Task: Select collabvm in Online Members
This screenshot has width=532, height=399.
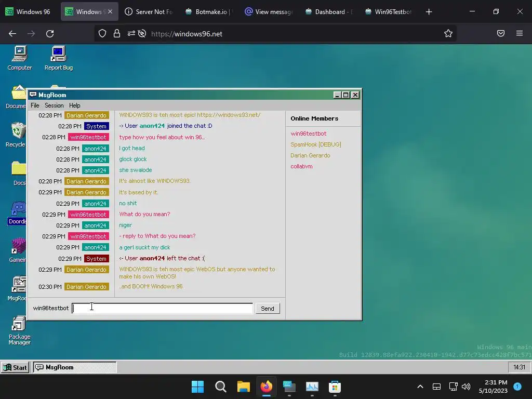Action: (x=302, y=166)
